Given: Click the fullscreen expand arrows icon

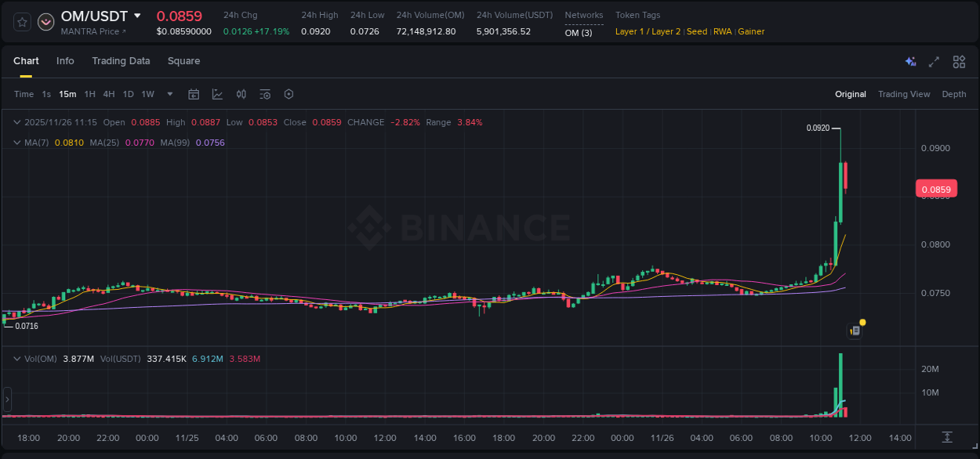Looking at the screenshot, I should tap(933, 61).
